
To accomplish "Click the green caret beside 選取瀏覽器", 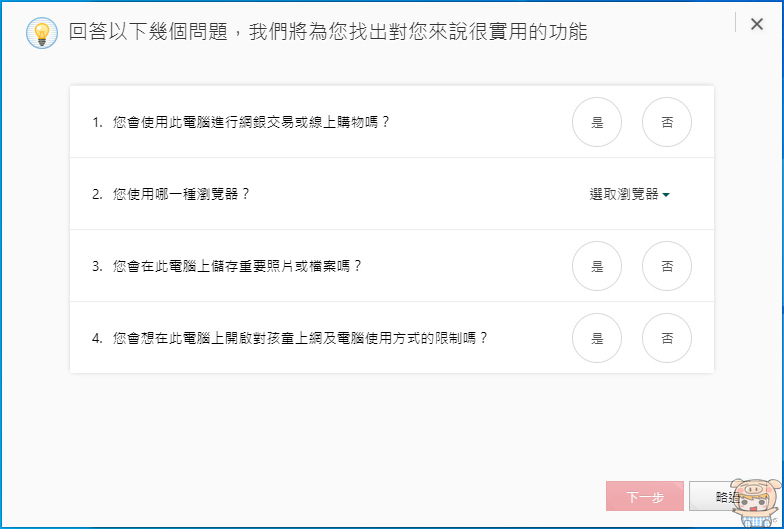I will click(x=666, y=195).
